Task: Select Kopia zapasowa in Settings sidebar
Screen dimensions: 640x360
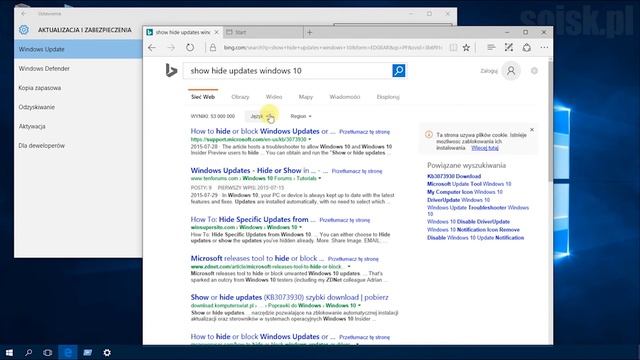Action: pyautogui.click(x=78, y=88)
